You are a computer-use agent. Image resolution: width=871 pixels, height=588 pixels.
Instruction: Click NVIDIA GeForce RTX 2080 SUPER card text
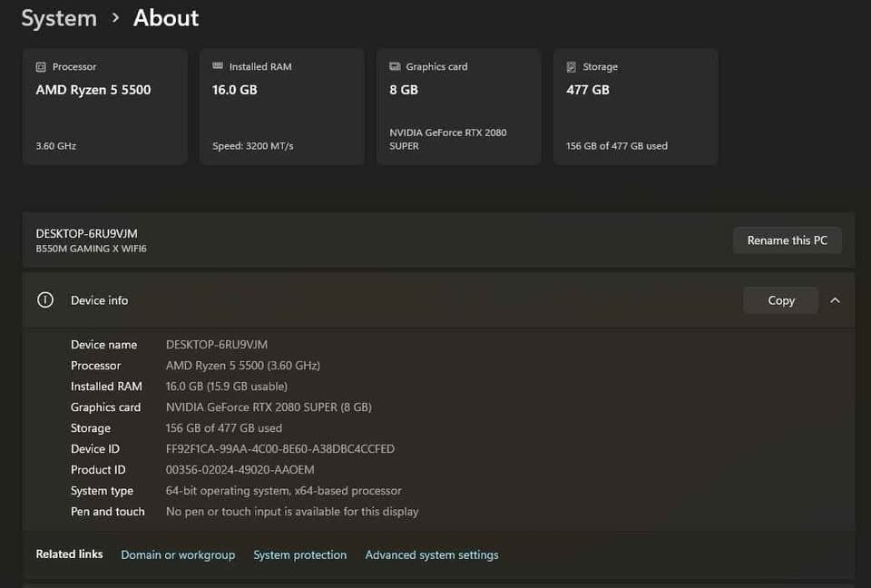[447, 140]
